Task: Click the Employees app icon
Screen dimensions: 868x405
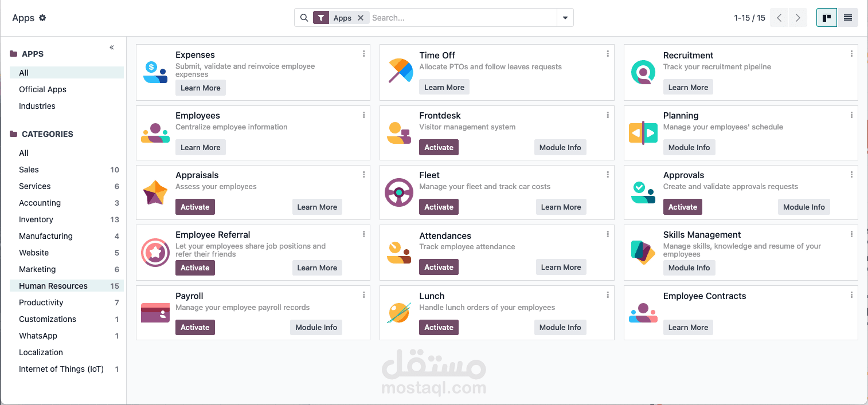Action: (x=155, y=132)
